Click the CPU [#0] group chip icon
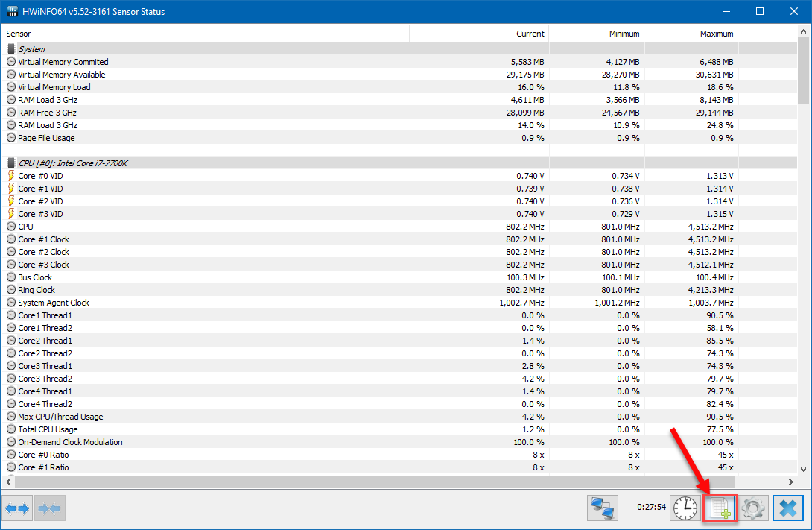Screen dimensions: 812x530 [x=11, y=163]
